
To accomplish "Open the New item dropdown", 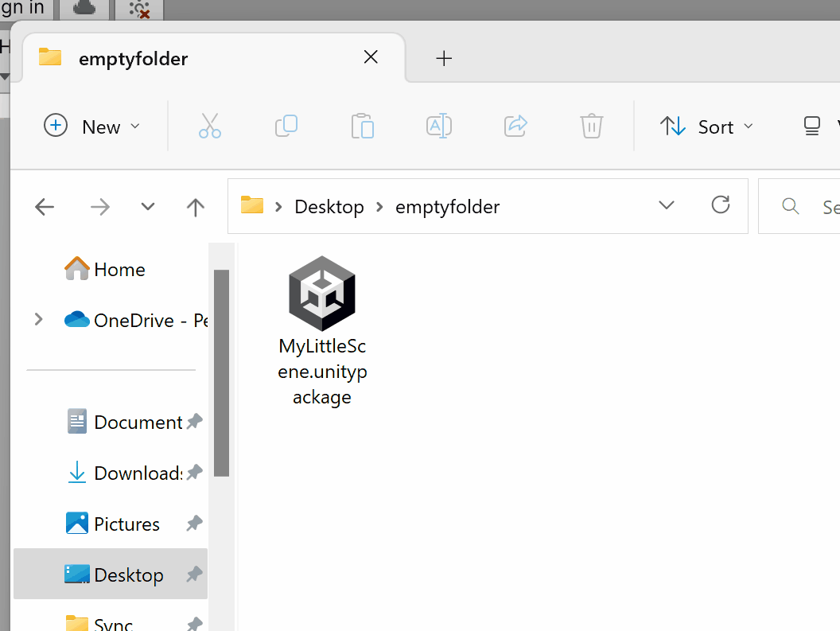I will [x=92, y=127].
